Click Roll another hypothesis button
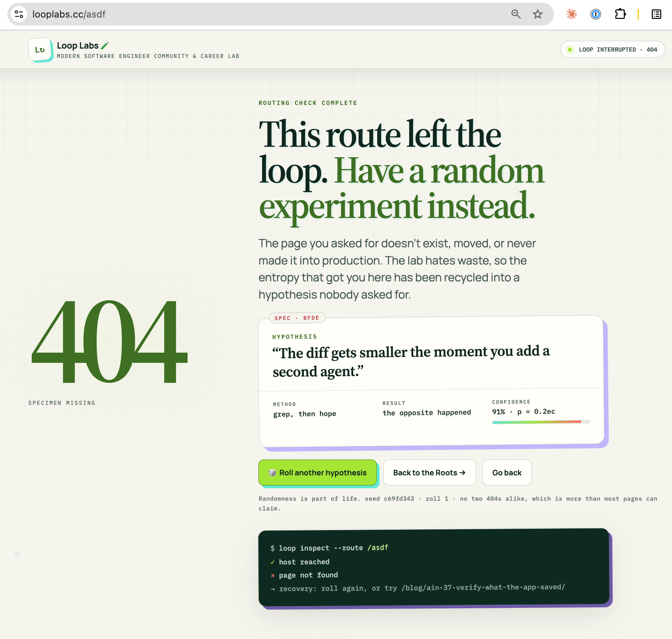The image size is (672, 639). pos(317,472)
